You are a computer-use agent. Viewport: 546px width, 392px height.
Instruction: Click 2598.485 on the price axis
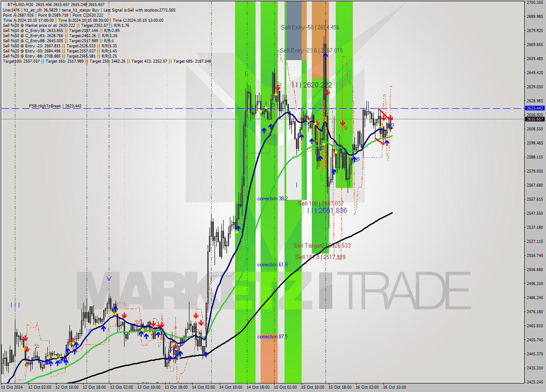tap(535, 143)
